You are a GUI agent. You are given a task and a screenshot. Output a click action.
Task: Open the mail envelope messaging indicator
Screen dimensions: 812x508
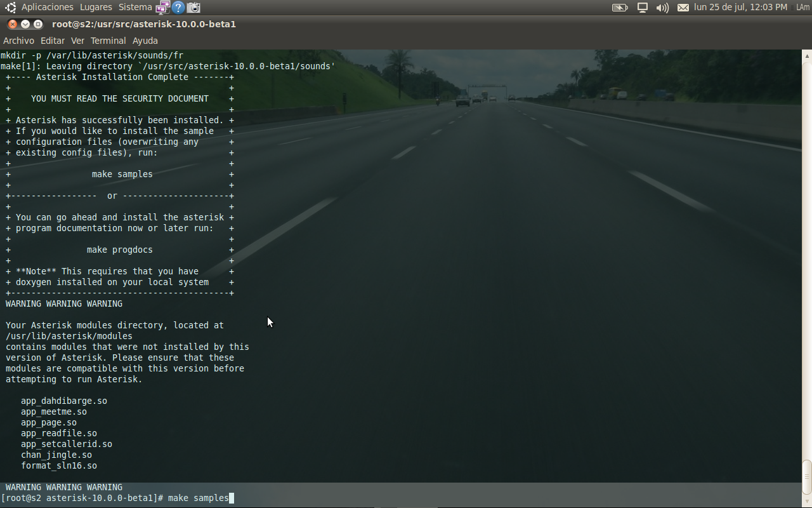(683, 8)
